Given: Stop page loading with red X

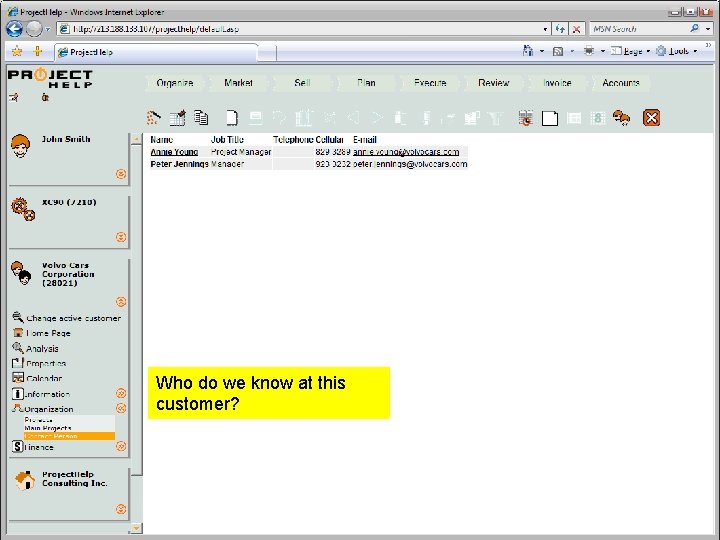Looking at the screenshot, I should (576, 29).
